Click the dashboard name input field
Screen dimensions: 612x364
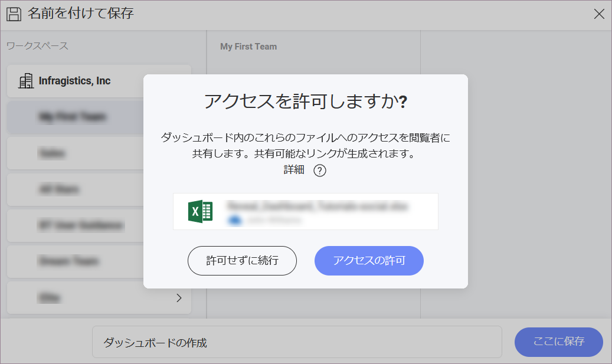(x=297, y=342)
